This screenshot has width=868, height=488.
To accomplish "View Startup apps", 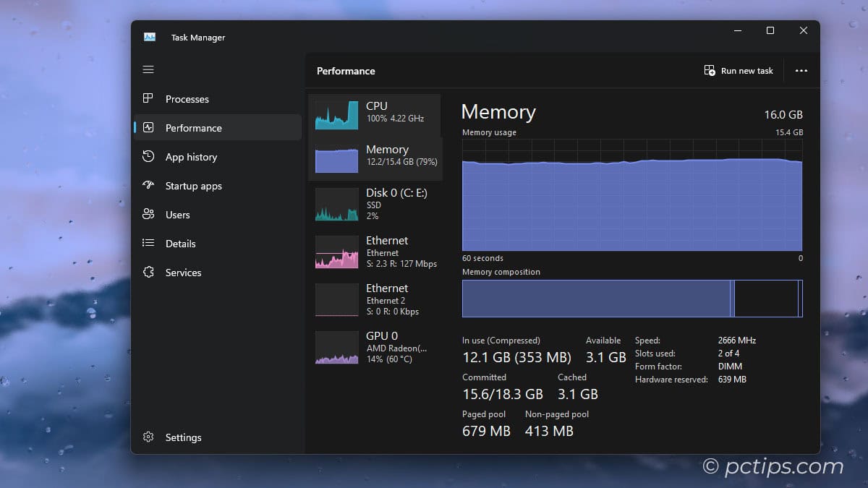I will click(194, 185).
